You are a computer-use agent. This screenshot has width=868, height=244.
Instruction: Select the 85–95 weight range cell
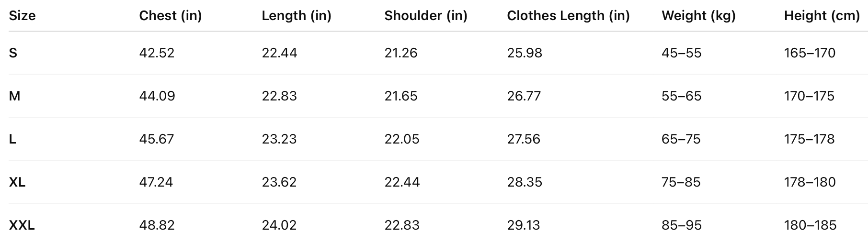click(x=682, y=225)
